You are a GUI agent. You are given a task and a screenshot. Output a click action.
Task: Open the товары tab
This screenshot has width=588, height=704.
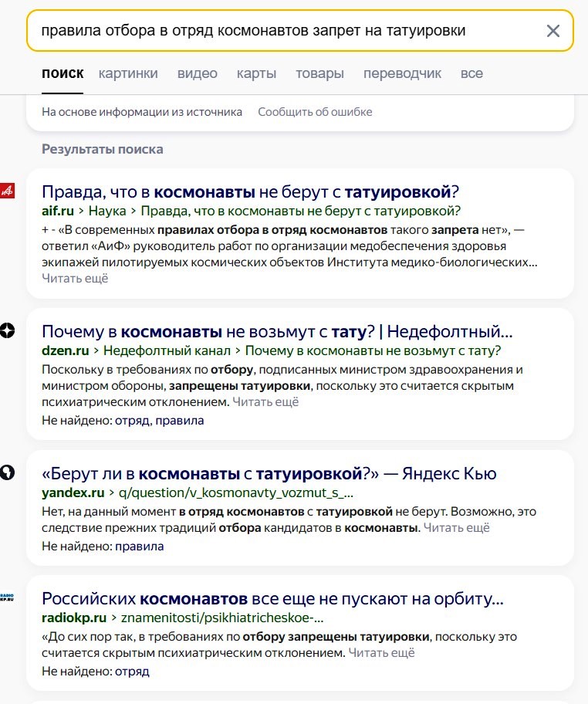click(319, 73)
